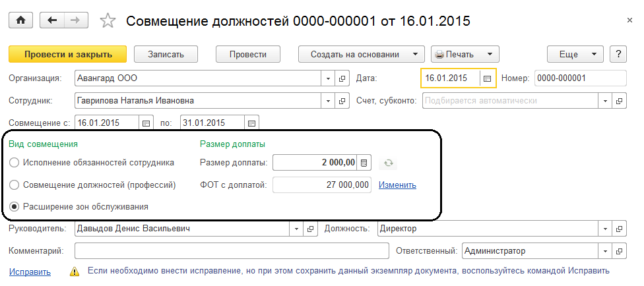Open the Ответственный dropdown list
Screen dimensions: 644x286
click(605, 251)
